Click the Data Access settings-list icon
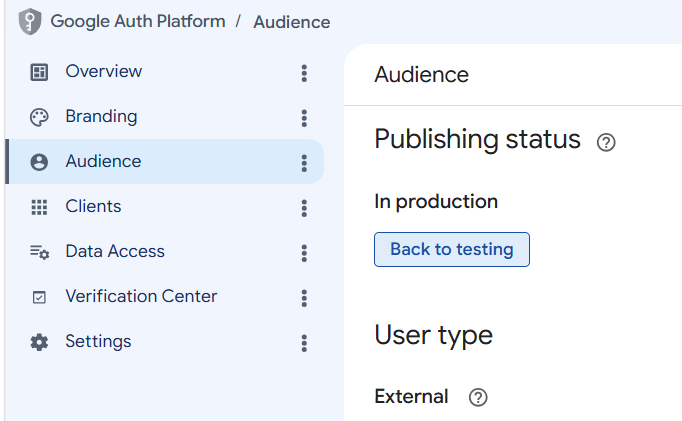682x421 pixels. tap(40, 252)
